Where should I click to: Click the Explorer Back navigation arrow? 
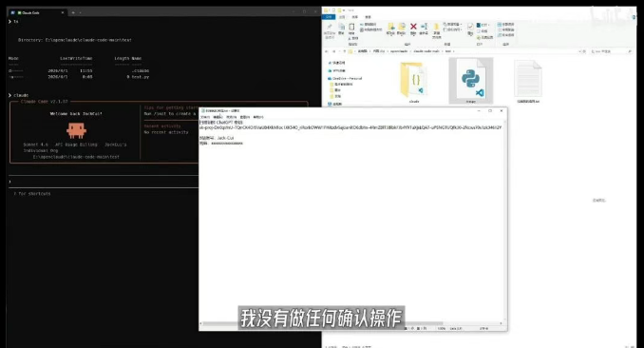click(327, 51)
